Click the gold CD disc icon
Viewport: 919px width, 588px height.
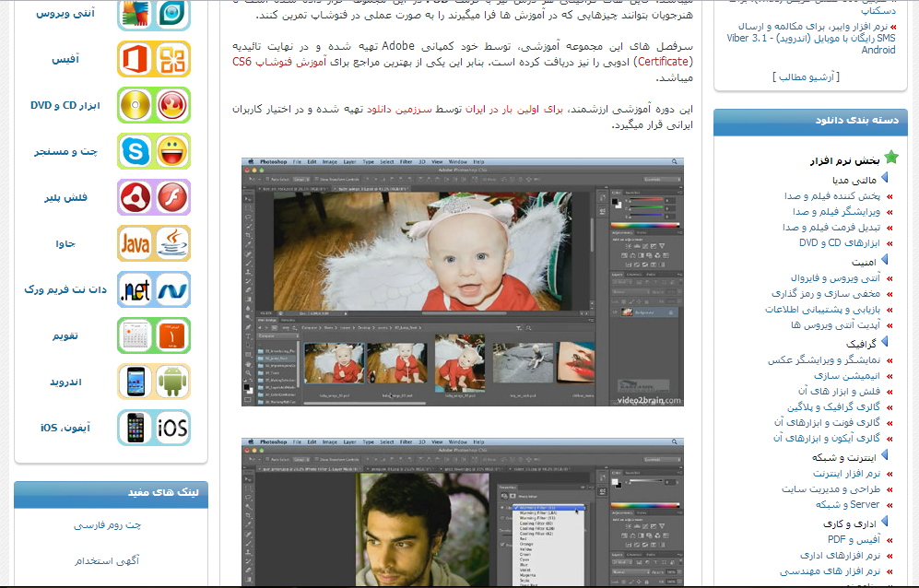135,105
